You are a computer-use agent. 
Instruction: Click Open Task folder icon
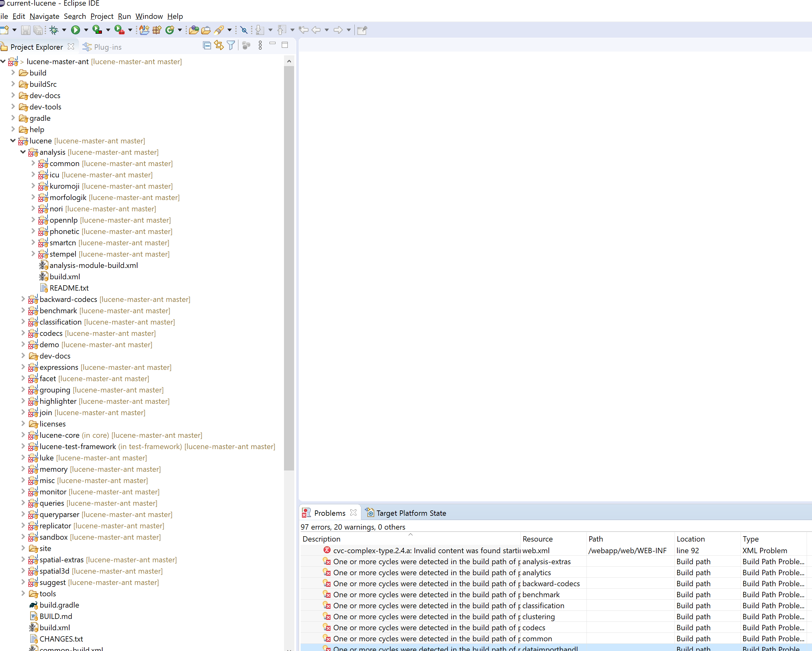point(206,30)
